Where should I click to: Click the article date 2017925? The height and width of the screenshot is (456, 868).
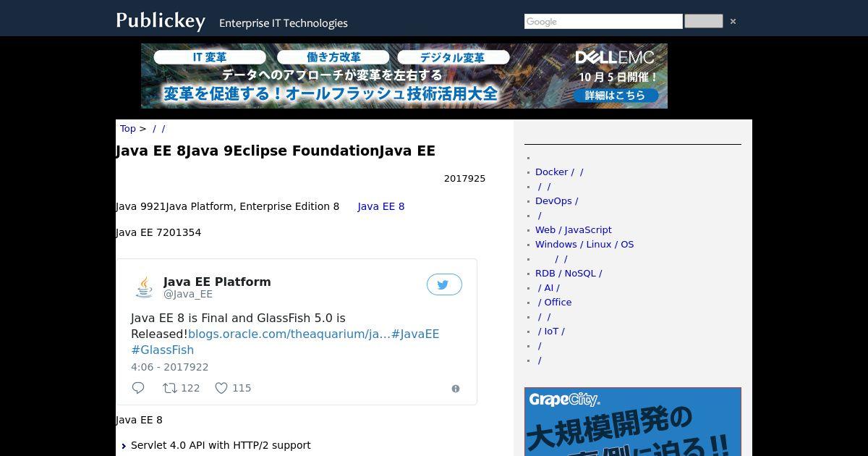464,179
